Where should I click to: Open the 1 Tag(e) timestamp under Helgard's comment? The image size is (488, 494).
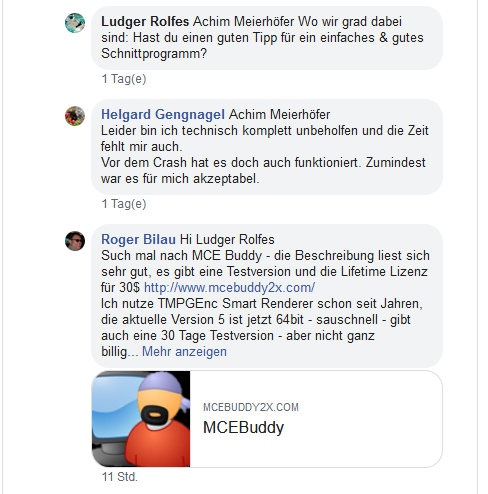(124, 204)
